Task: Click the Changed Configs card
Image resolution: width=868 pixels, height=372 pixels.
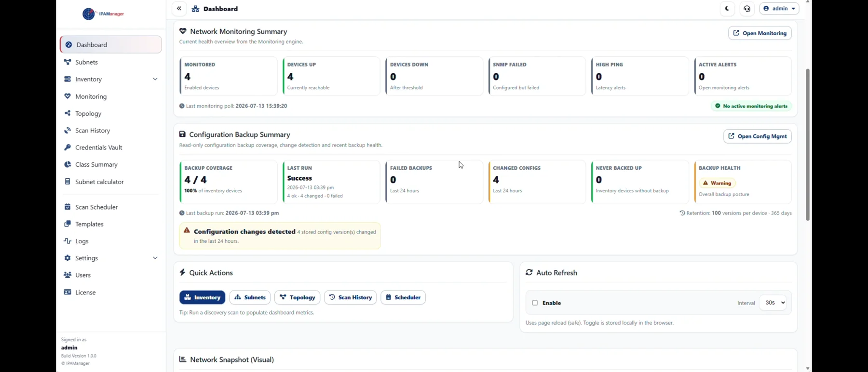Action: [537, 182]
